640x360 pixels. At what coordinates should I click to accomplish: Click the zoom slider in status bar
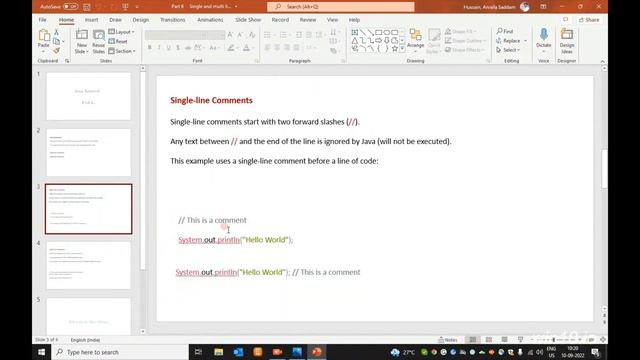[x=556, y=340]
